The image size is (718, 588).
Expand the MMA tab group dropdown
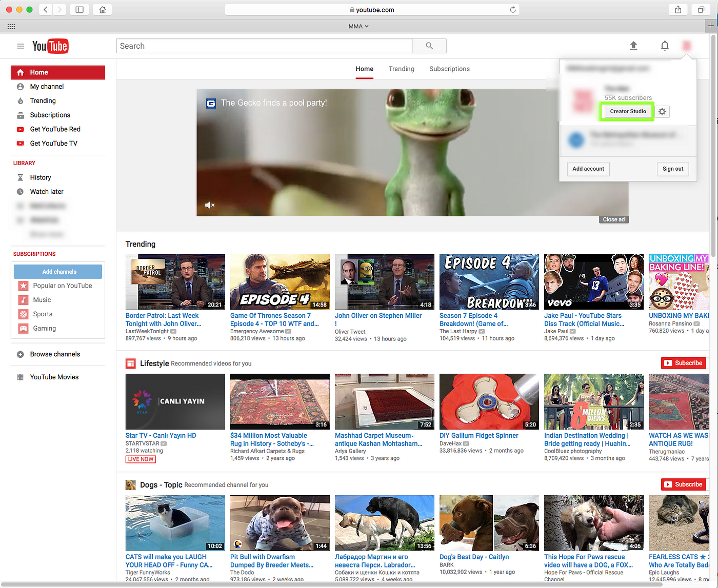tap(358, 26)
